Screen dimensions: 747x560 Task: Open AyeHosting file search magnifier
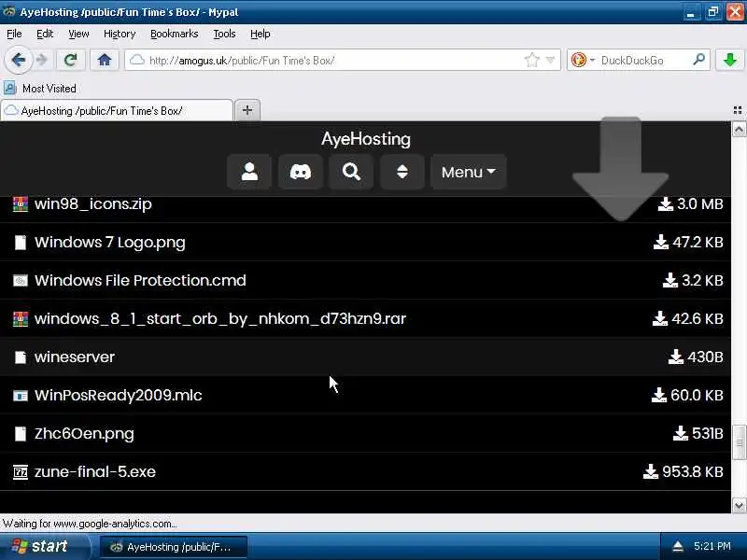click(x=351, y=172)
